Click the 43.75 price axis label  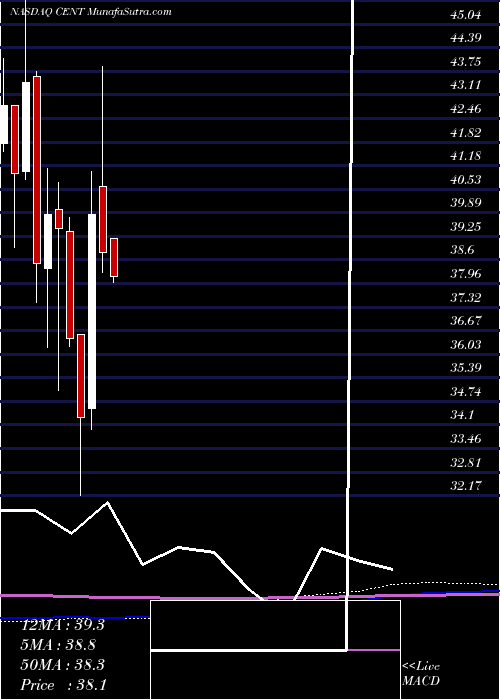pyautogui.click(x=466, y=62)
